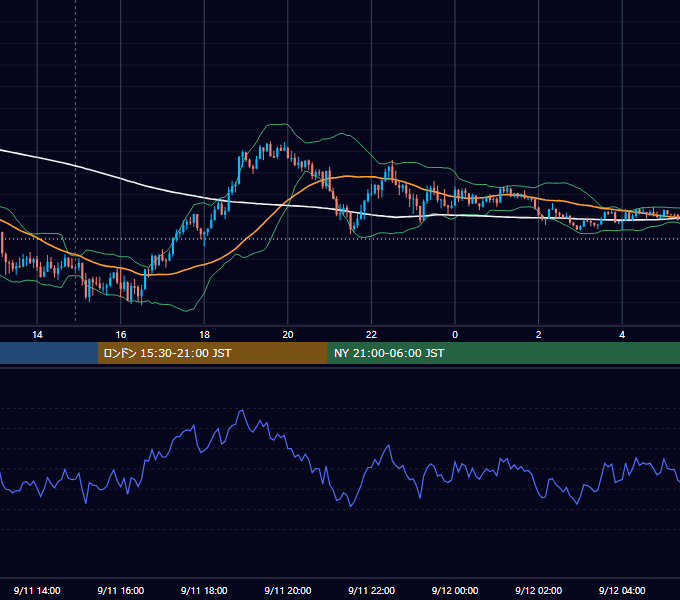Image resolution: width=680 pixels, height=600 pixels.
Task: Click the upper time axis label 2
Action: pyautogui.click(x=539, y=335)
